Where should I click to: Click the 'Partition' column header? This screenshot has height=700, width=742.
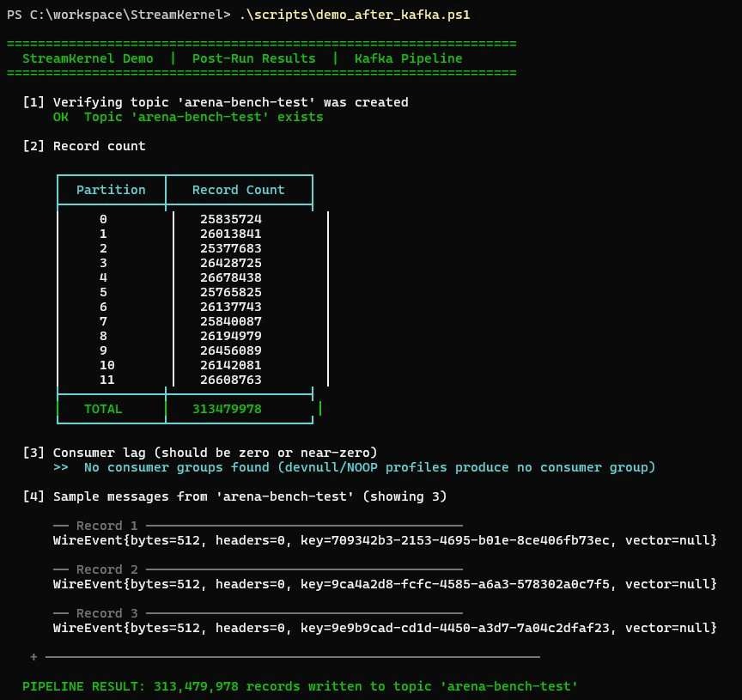[111, 190]
